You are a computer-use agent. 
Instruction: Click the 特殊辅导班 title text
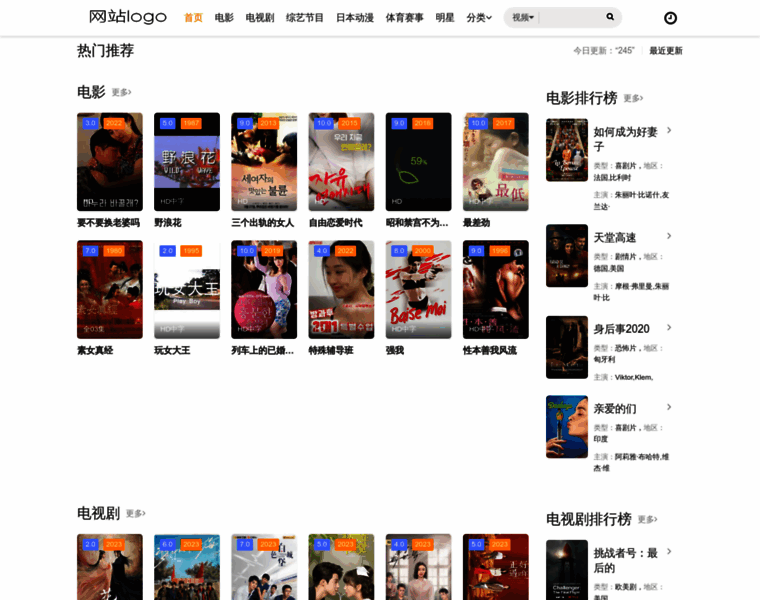(x=331, y=350)
